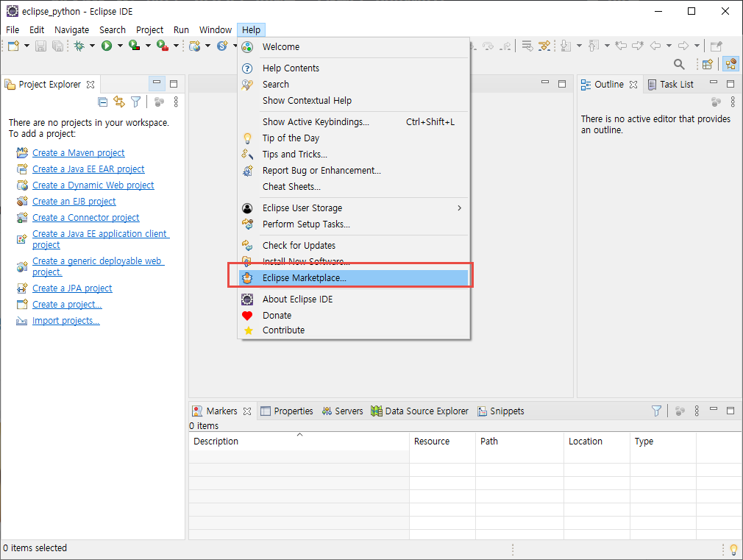Open the Run dropdown arrow
The height and width of the screenshot is (560, 743).
[x=120, y=46]
